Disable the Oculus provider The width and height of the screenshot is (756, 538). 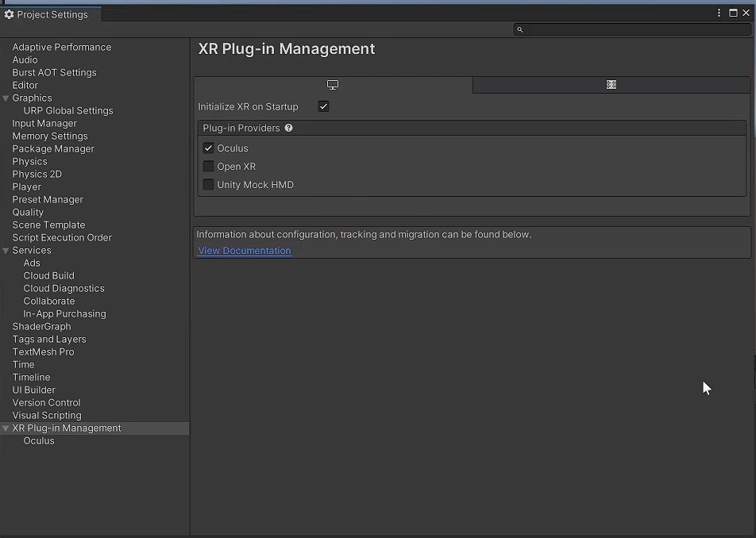coord(208,148)
